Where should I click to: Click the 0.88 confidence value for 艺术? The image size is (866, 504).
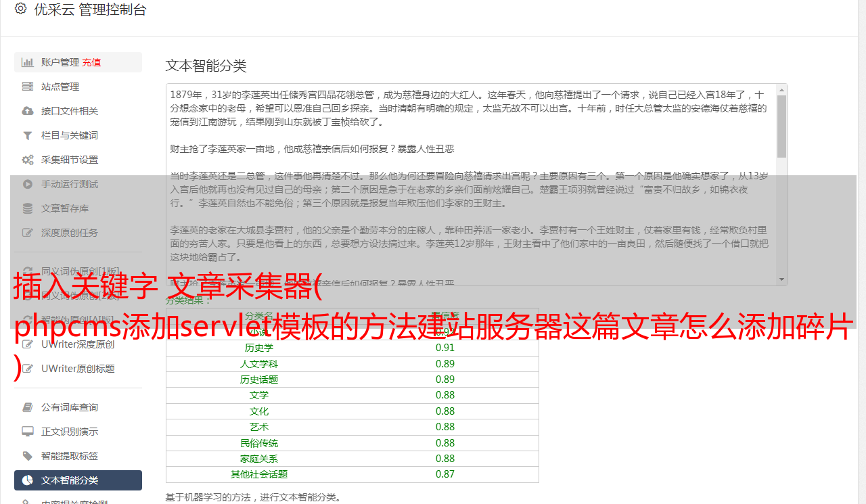[445, 427]
